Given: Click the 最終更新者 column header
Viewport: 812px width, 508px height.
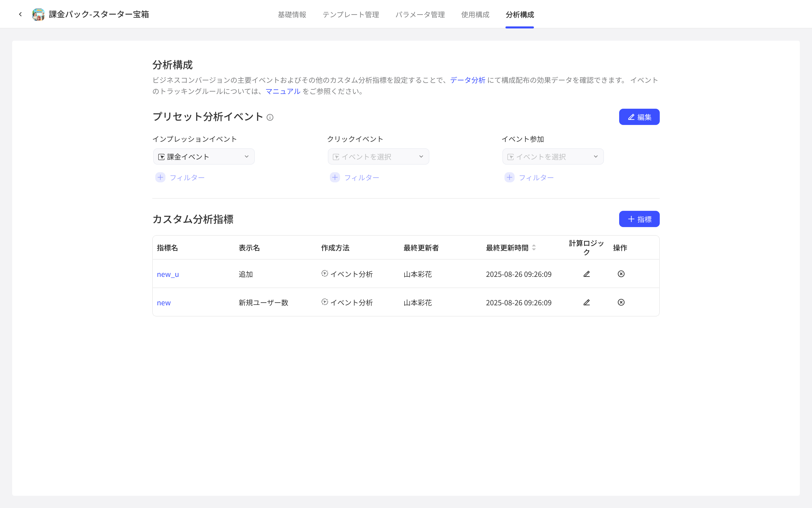Looking at the screenshot, I should coord(421,248).
